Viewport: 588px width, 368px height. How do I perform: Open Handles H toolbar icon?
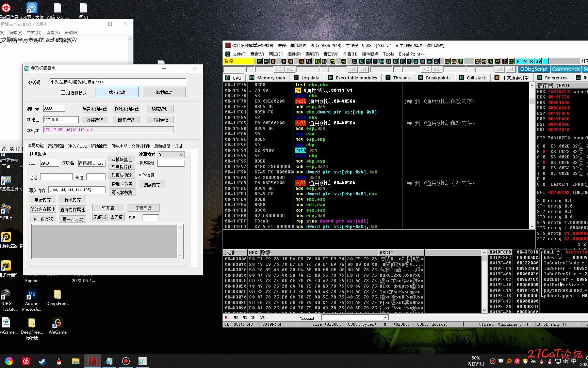389,61
